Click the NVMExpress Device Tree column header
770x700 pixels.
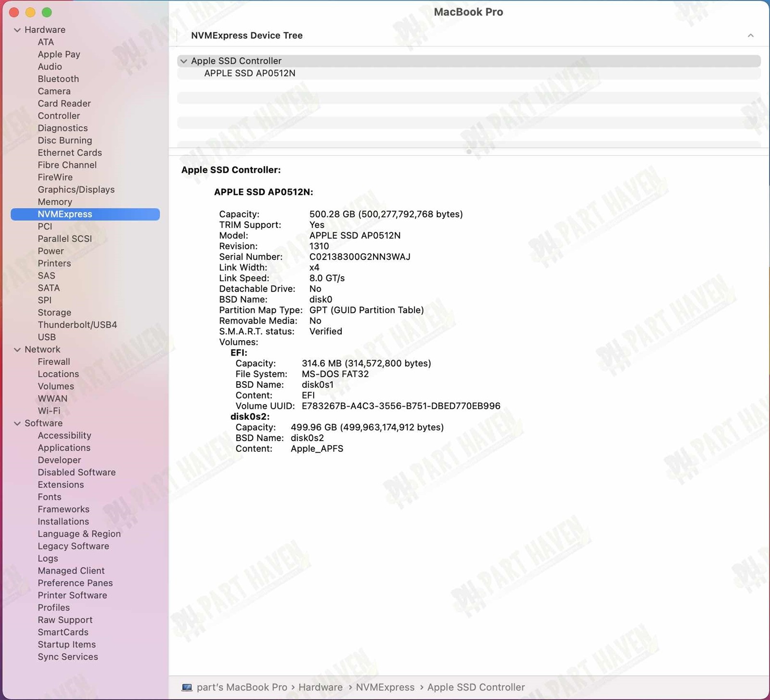point(247,36)
